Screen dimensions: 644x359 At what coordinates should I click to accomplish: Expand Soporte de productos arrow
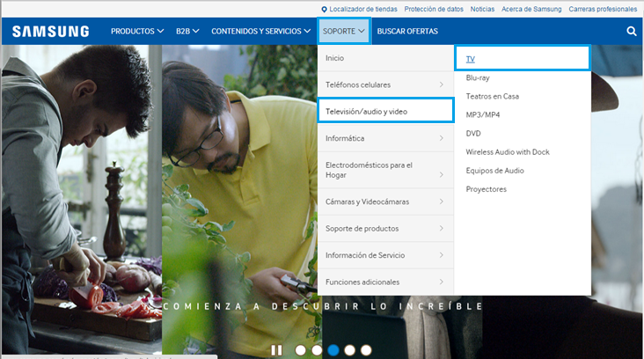(x=442, y=228)
